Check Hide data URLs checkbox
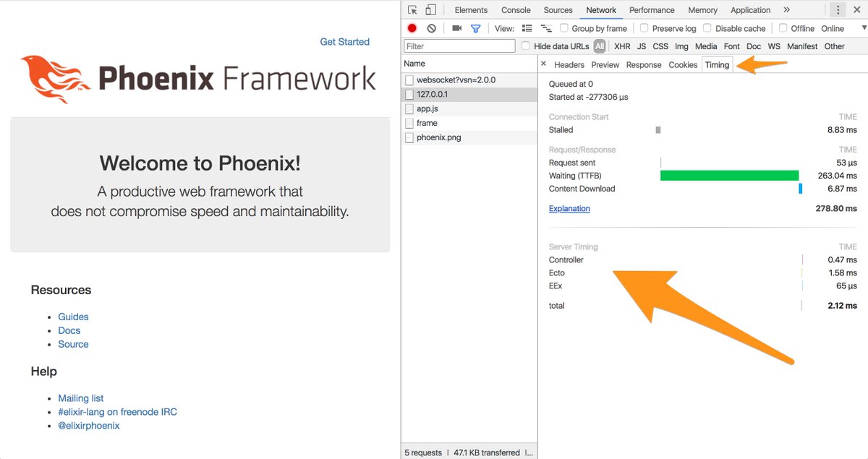The width and height of the screenshot is (868, 459). (526, 46)
